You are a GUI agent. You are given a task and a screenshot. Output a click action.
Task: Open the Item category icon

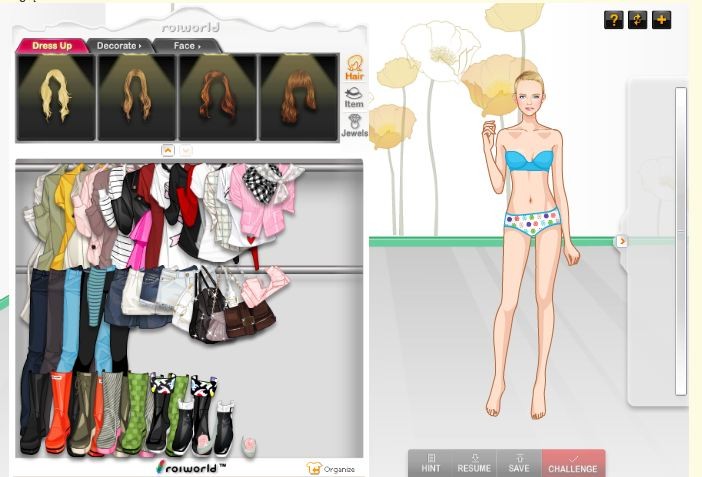coord(354,97)
